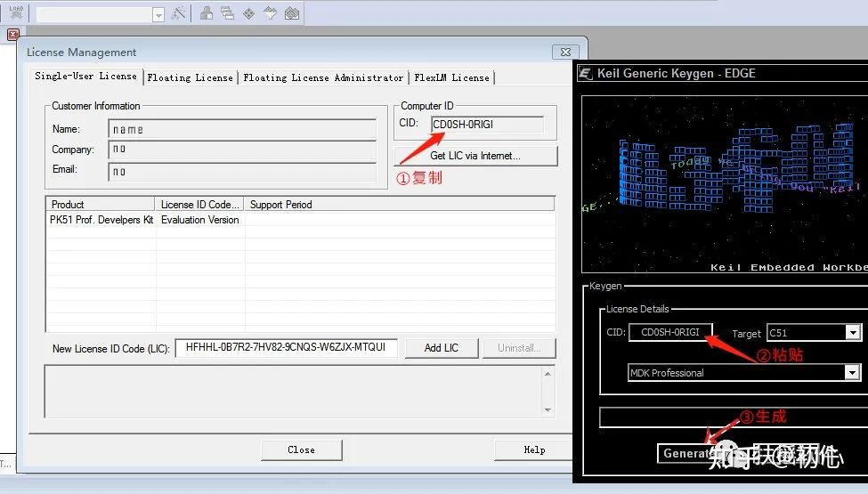
Task: Click the Close button in License Management
Action: click(x=301, y=450)
